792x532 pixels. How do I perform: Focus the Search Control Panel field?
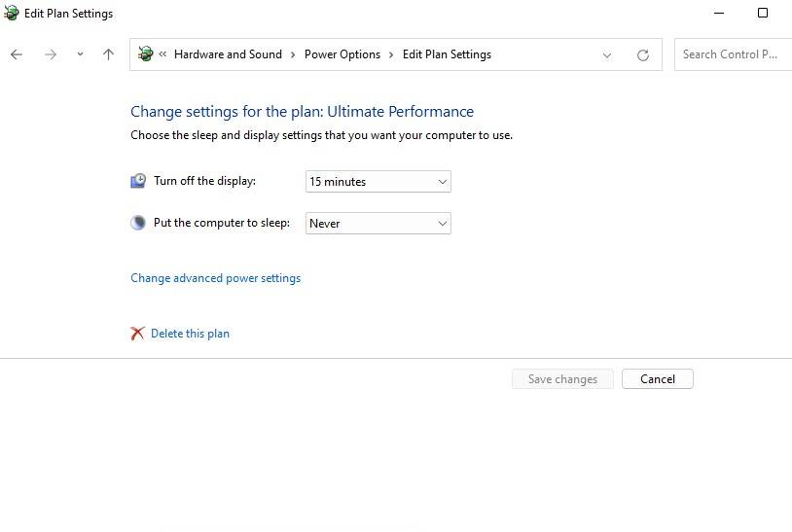732,54
